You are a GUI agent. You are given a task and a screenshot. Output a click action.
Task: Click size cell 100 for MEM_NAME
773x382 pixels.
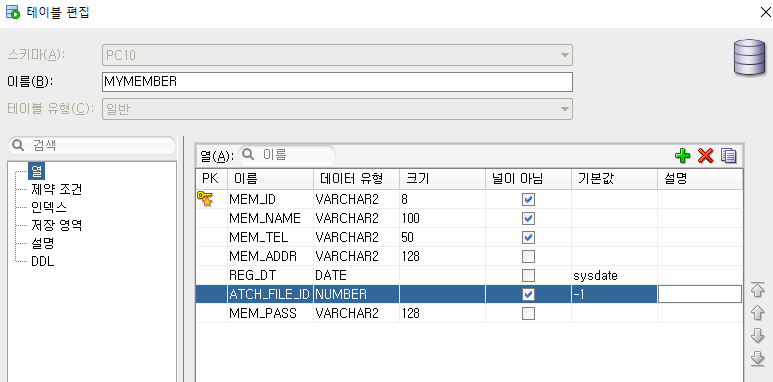pos(442,218)
